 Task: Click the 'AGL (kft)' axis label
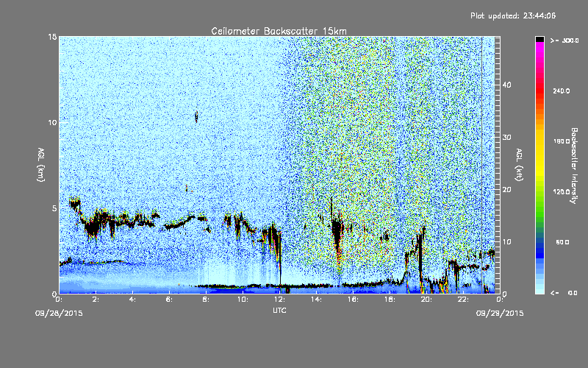coord(519,164)
